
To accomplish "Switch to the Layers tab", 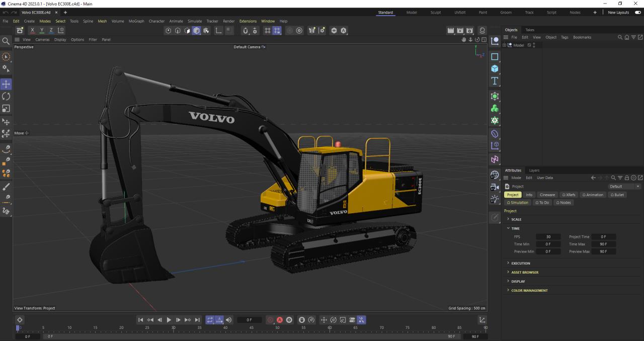I will coord(534,170).
